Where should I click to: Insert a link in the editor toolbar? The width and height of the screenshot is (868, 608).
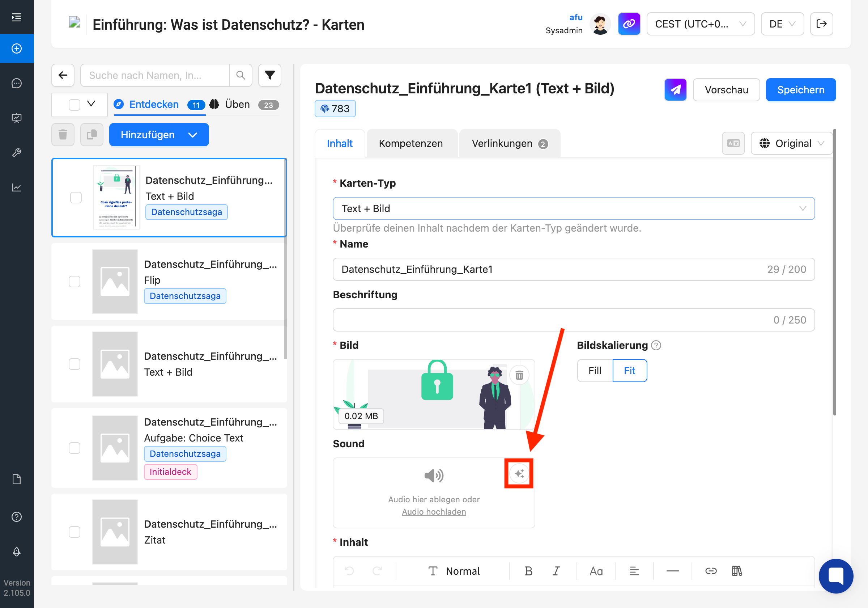tap(710, 571)
